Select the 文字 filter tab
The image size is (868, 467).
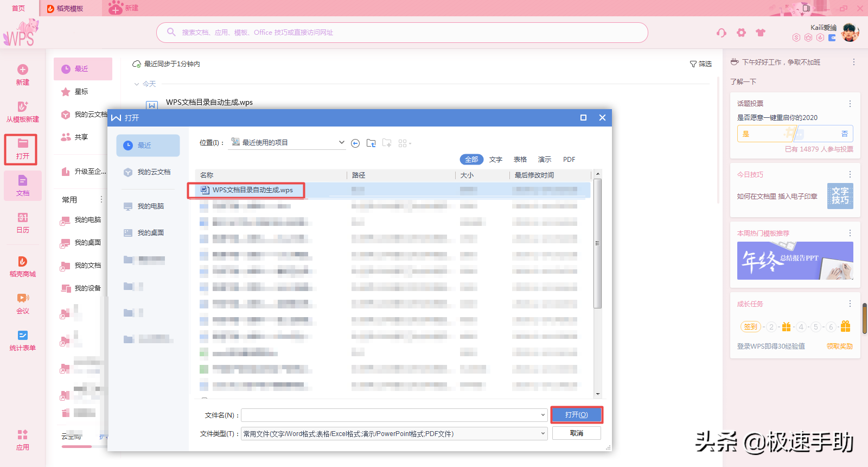pos(496,160)
